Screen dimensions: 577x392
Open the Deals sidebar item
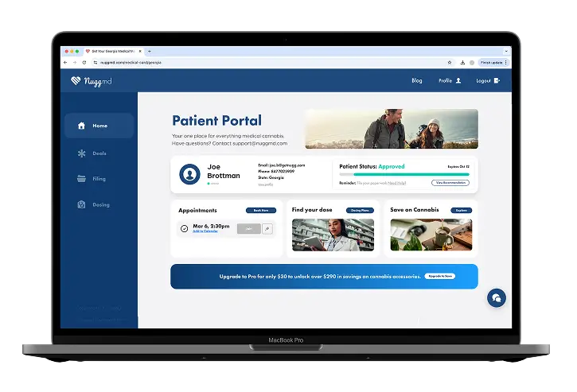point(98,153)
